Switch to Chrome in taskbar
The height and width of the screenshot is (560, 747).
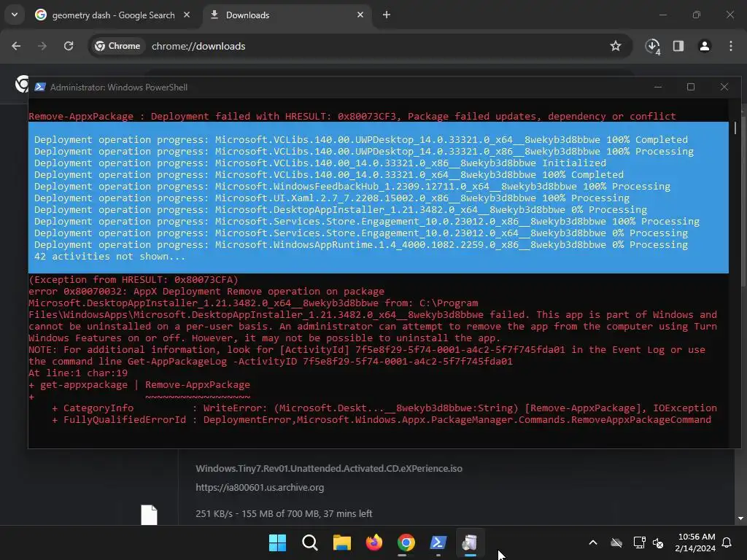click(406, 542)
